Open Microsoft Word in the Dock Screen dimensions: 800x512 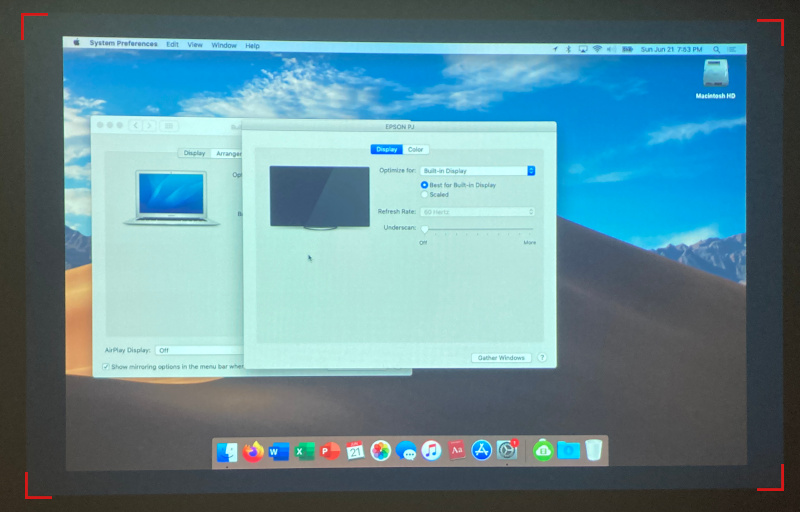(279, 452)
